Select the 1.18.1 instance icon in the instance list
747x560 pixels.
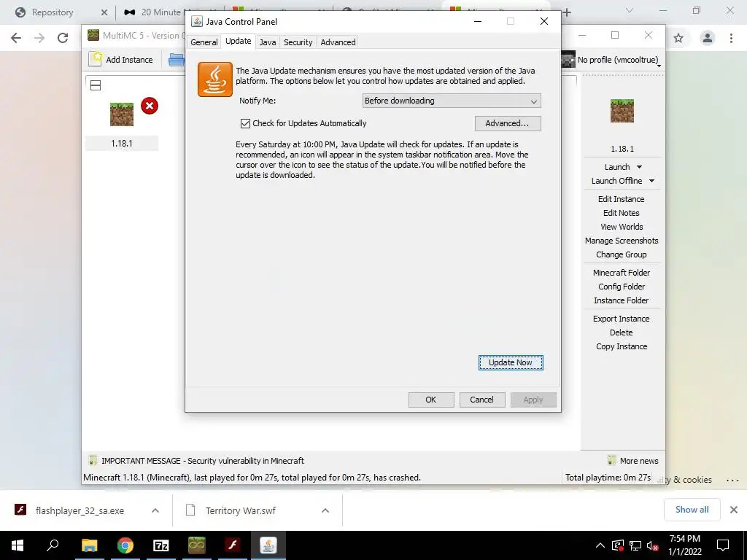122,114
